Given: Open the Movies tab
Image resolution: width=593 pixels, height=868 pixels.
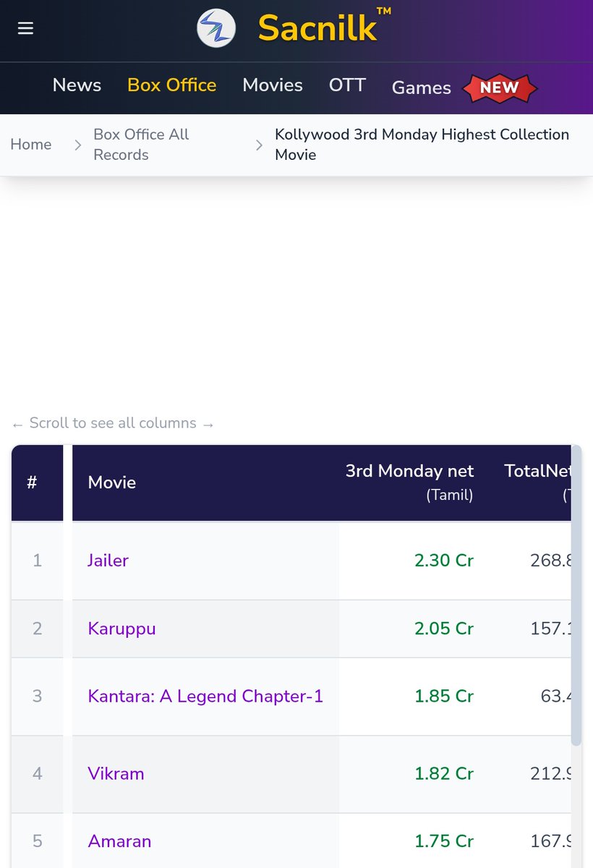Looking at the screenshot, I should click(x=273, y=85).
